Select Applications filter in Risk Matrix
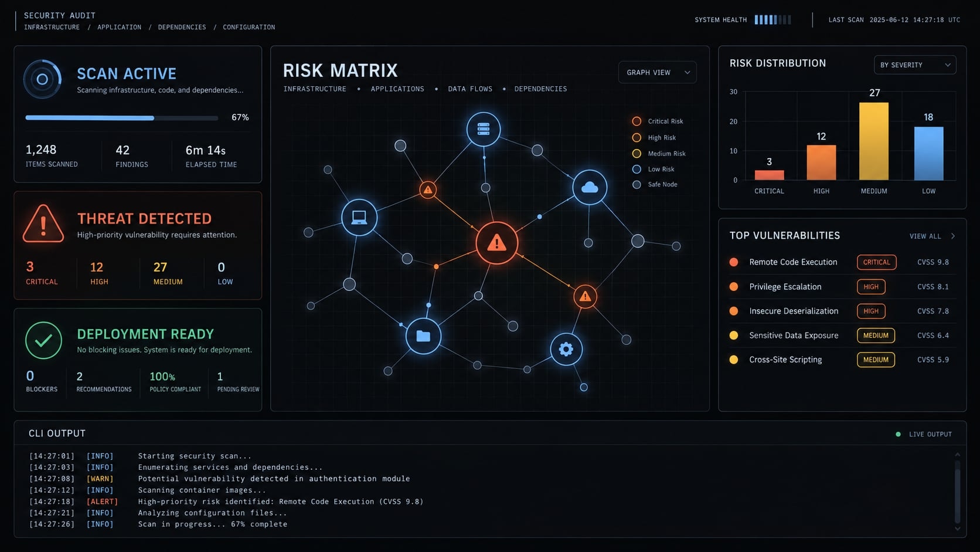The image size is (980, 552). [x=397, y=89]
